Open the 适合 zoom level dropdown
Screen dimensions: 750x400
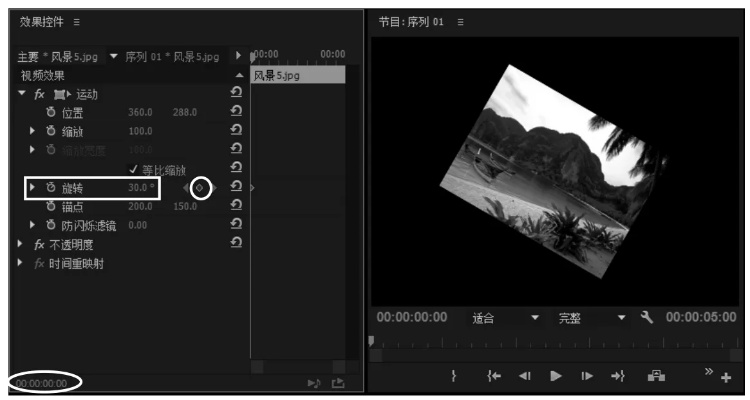tap(535, 318)
